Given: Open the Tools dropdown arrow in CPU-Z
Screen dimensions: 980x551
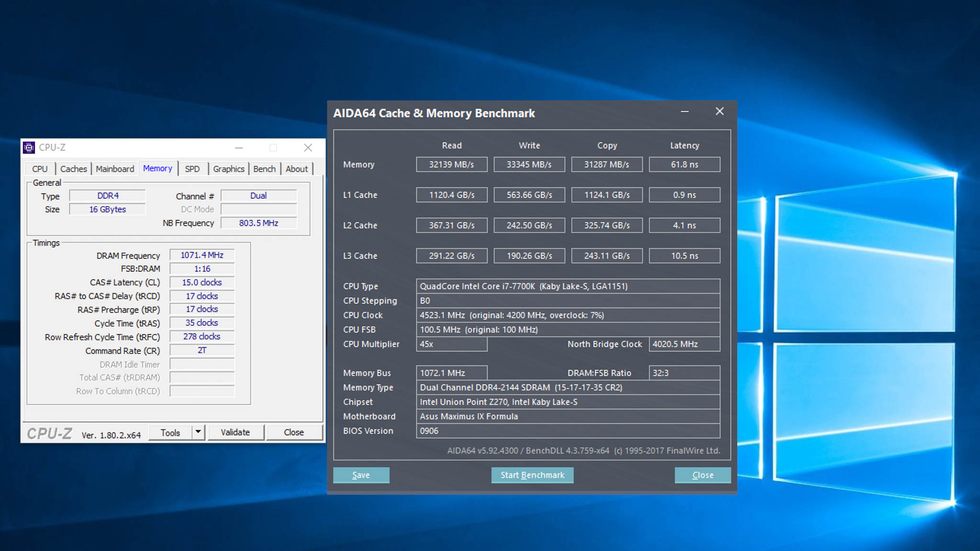Looking at the screenshot, I should pos(199,432).
